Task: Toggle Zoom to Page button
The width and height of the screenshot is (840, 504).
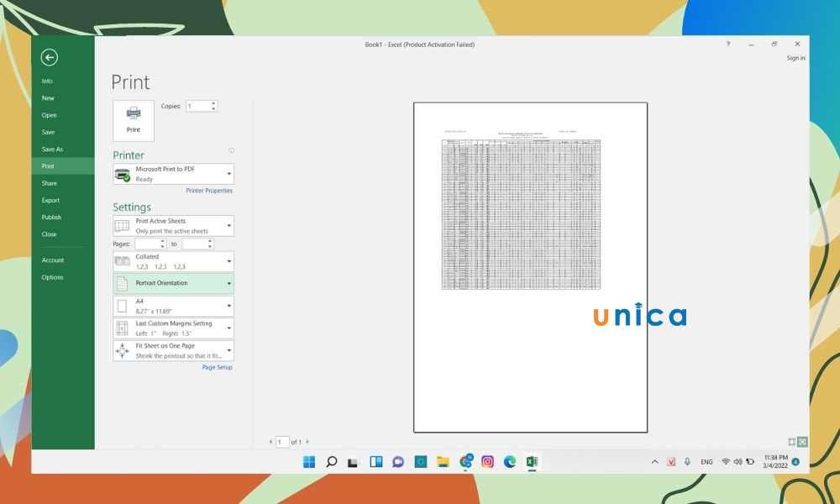Action: (x=802, y=442)
